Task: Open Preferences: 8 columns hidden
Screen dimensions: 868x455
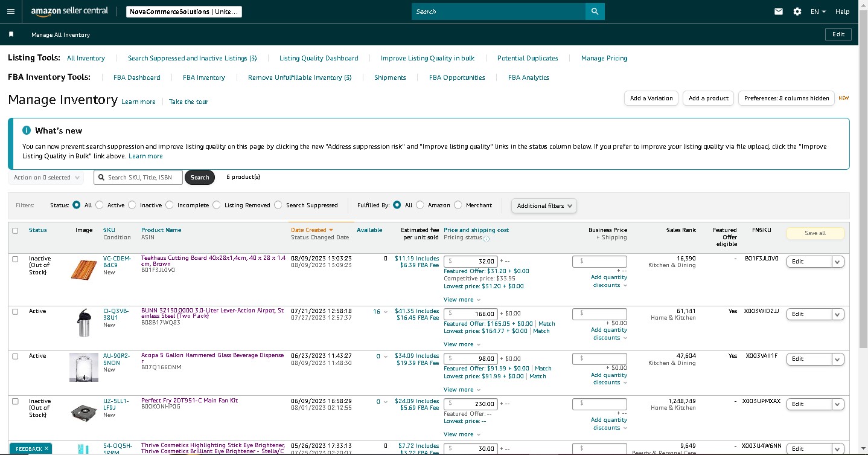Action: (x=787, y=98)
